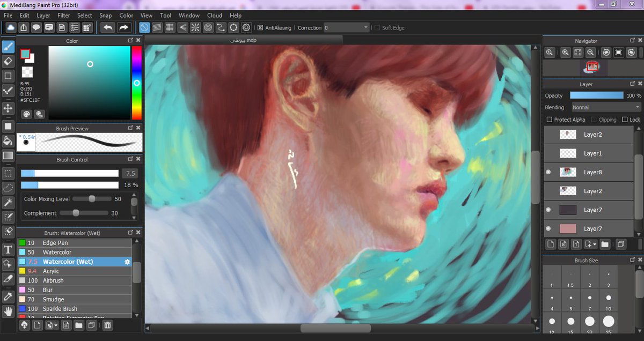The height and width of the screenshot is (341, 644).
Task: Open the Window menu
Action: pos(189,16)
